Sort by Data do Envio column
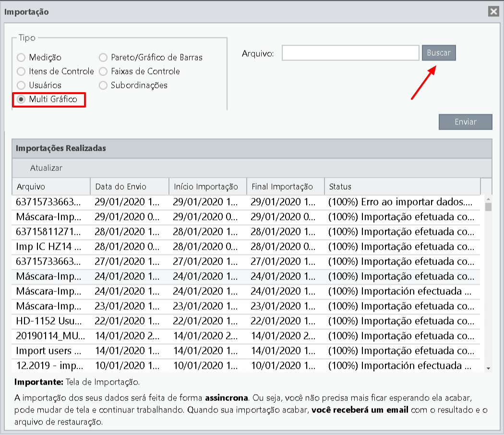 (130, 186)
